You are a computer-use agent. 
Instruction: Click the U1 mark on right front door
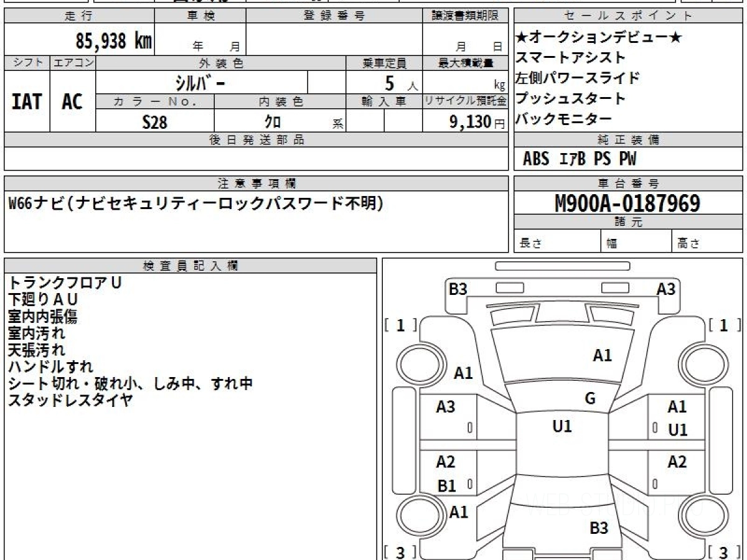677,430
